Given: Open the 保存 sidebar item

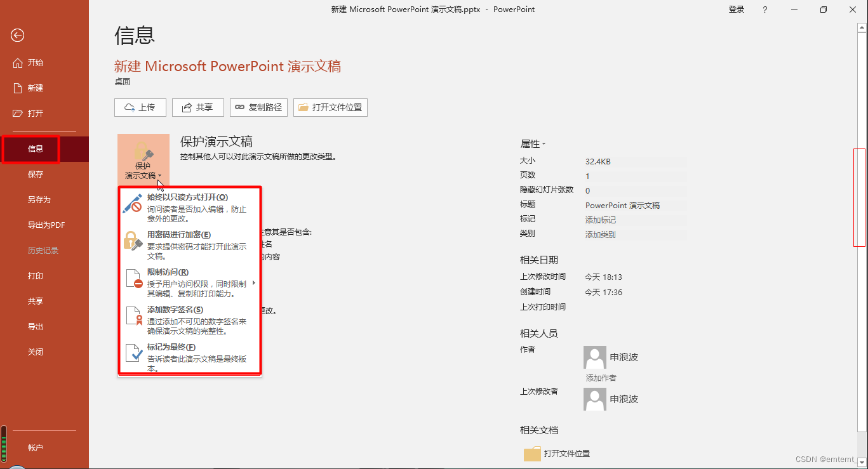Looking at the screenshot, I should pyautogui.click(x=44, y=175).
